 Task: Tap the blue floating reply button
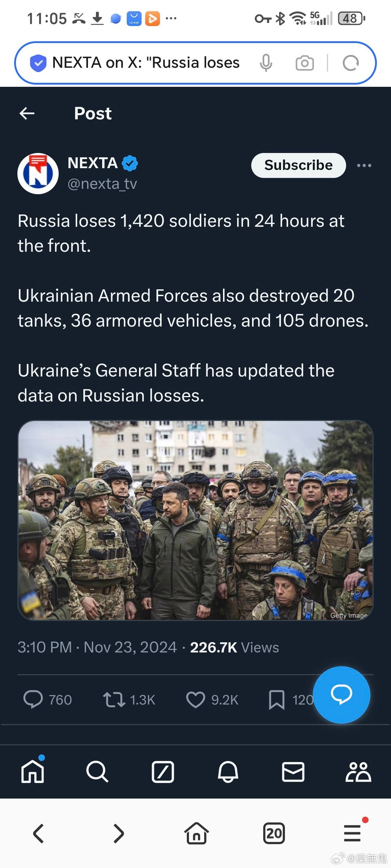[x=341, y=694]
